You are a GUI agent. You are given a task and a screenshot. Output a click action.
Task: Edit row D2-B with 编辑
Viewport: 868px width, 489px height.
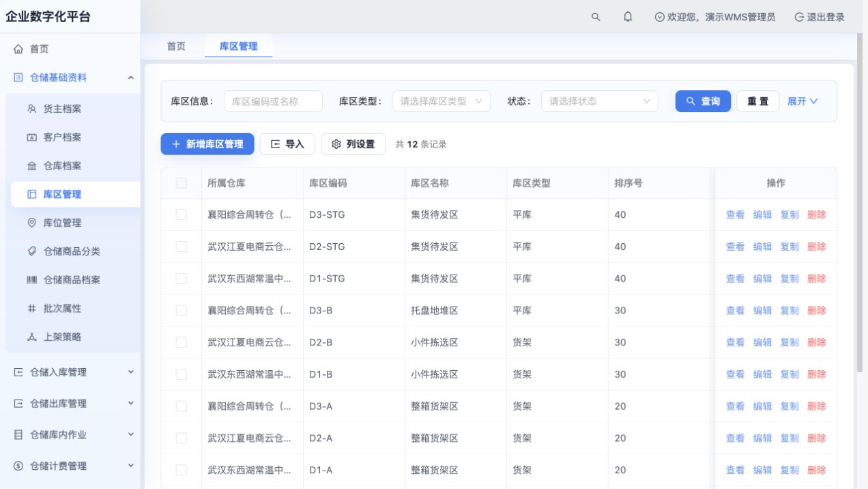coord(762,342)
